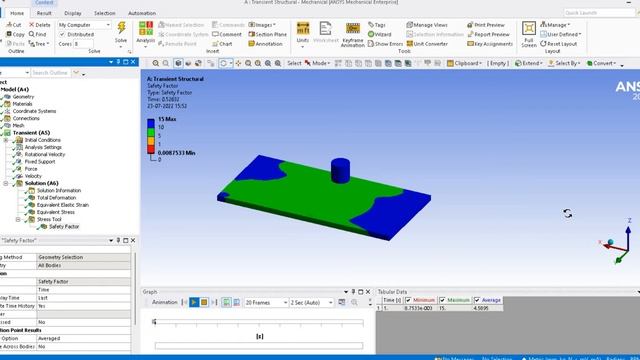
Task: Click the Full Screen icon
Action: (529, 28)
